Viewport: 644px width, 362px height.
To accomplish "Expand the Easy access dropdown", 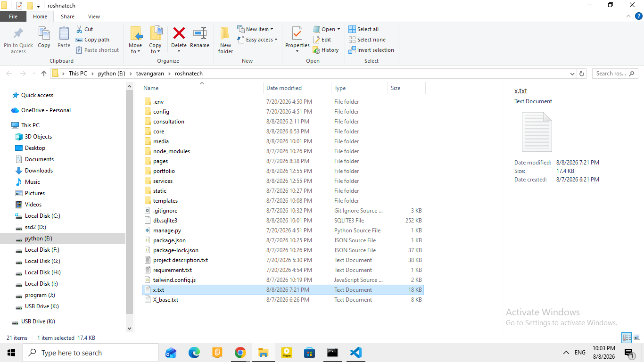I will pyautogui.click(x=257, y=40).
